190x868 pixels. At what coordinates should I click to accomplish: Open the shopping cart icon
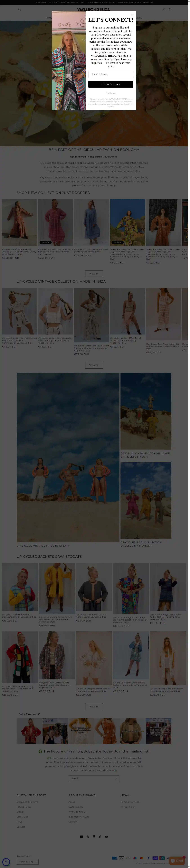(x=170, y=9)
